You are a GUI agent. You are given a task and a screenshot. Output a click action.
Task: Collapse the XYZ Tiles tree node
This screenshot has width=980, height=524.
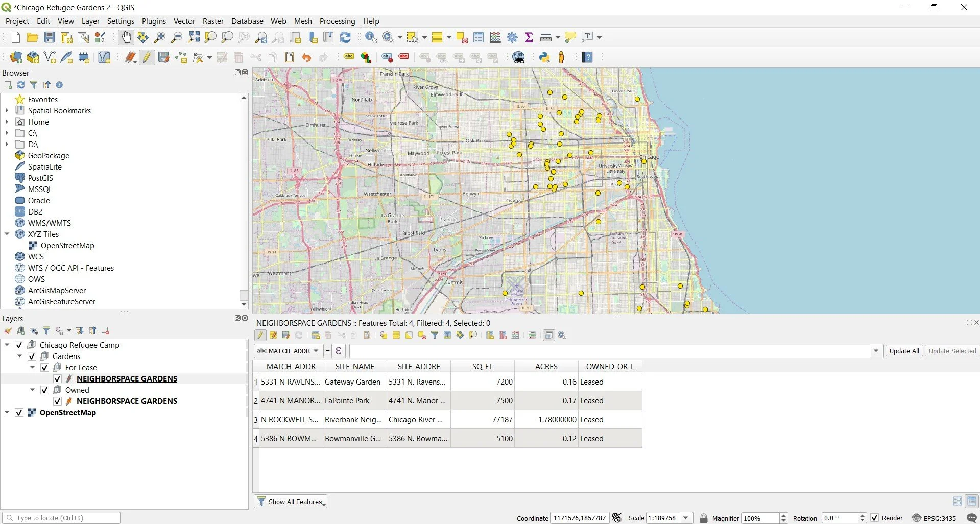click(x=7, y=234)
